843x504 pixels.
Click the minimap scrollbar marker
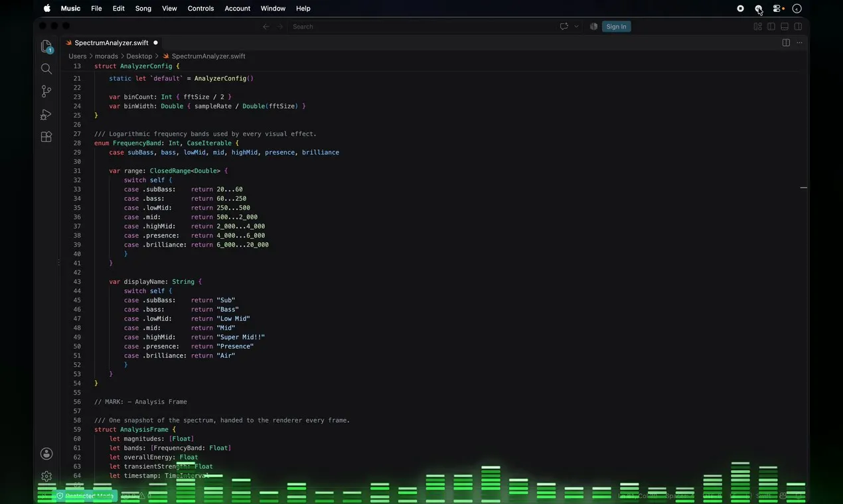(803, 188)
